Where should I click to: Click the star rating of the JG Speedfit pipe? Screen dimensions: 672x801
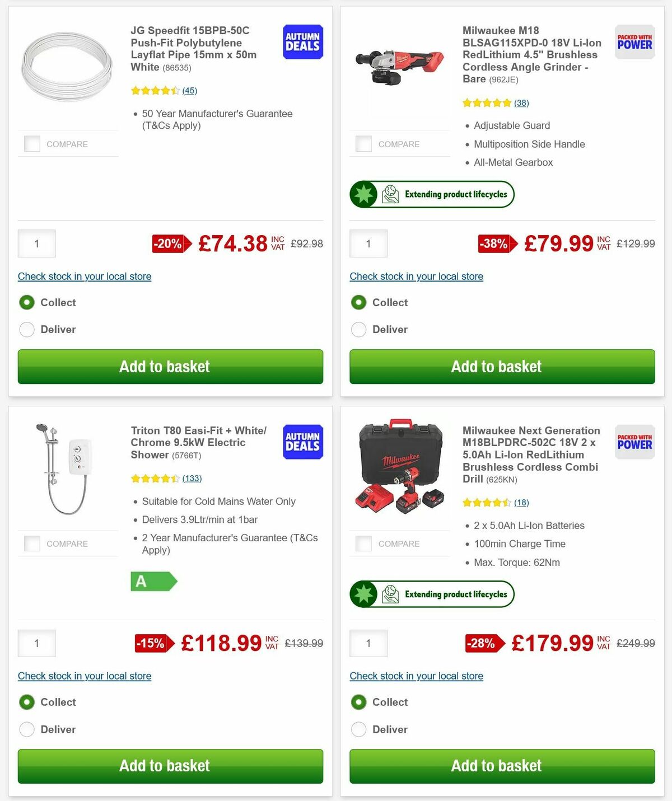[154, 90]
